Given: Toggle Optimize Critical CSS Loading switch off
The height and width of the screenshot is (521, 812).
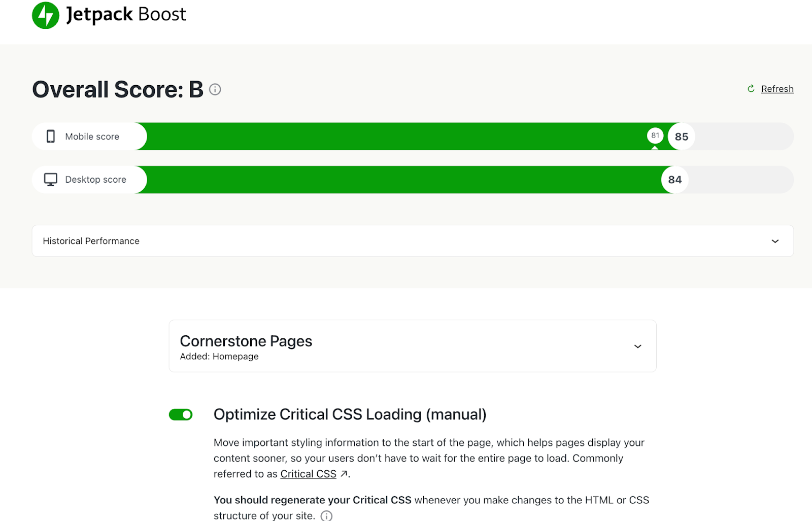Looking at the screenshot, I should pyautogui.click(x=180, y=414).
